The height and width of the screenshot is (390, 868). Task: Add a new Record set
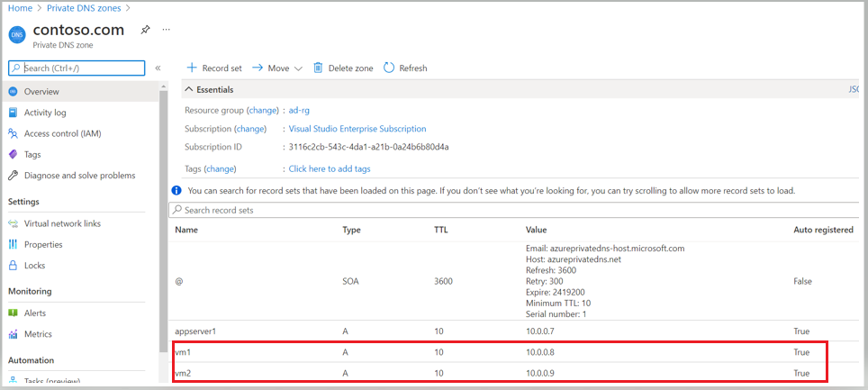(213, 68)
